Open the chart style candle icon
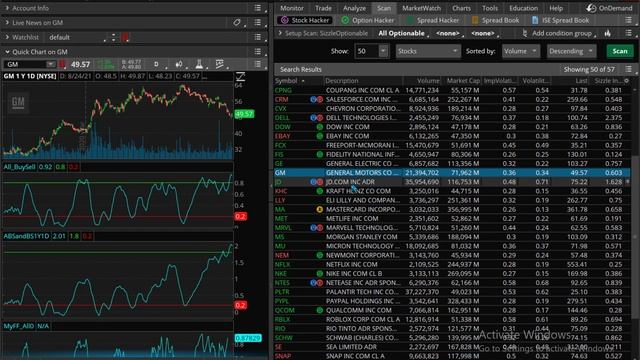 click(179, 64)
